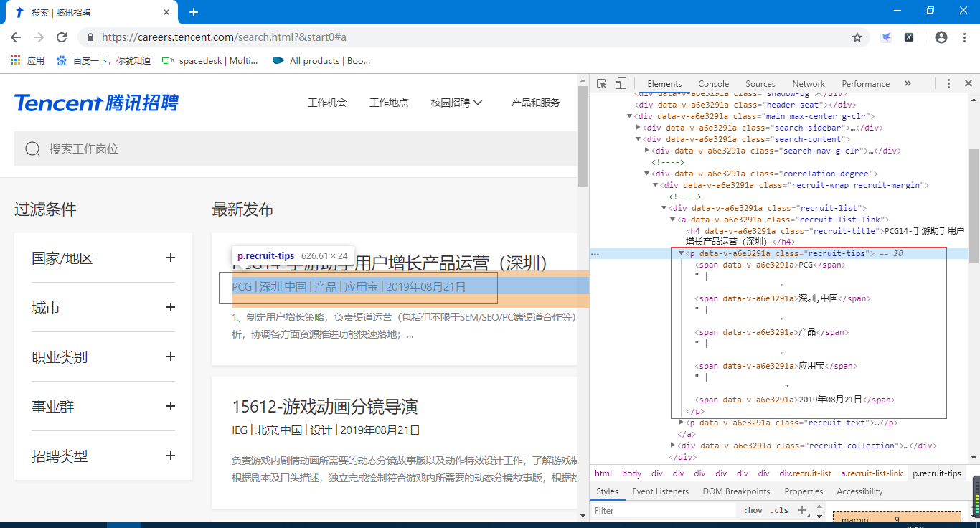980x528 pixels.
Task: Select html in DOM breadcrumb
Action: [x=603, y=473]
